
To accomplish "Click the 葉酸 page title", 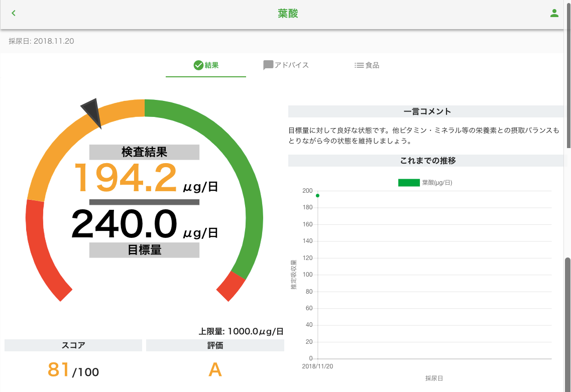I will pyautogui.click(x=288, y=14).
